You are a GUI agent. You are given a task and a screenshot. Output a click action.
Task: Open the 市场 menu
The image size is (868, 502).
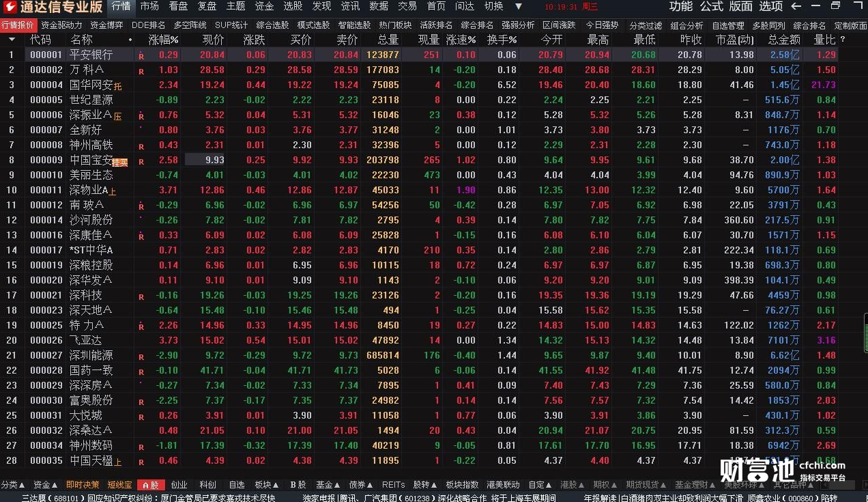(x=149, y=6)
